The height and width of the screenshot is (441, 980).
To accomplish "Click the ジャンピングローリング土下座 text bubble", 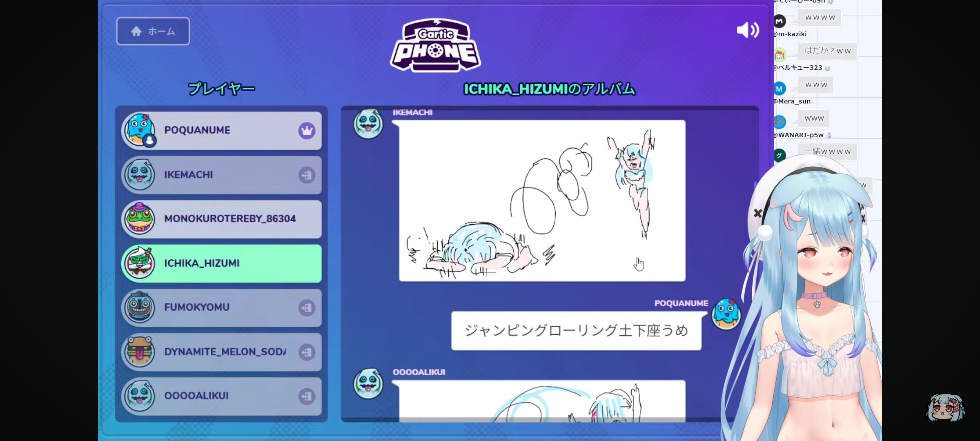I will (x=576, y=331).
